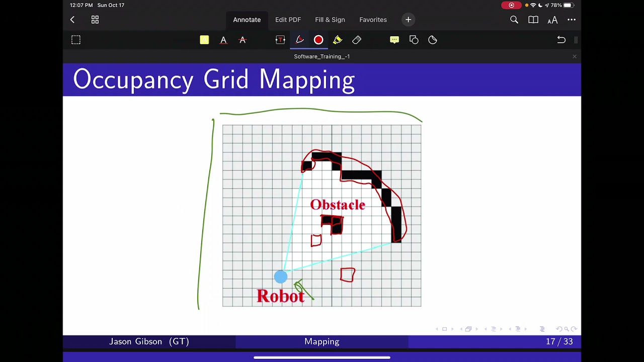The width and height of the screenshot is (644, 362).
Task: Select the rectangular selection tool
Action: 76,40
